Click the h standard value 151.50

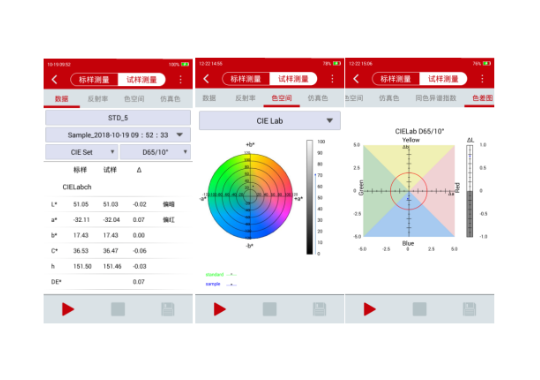click(82, 266)
